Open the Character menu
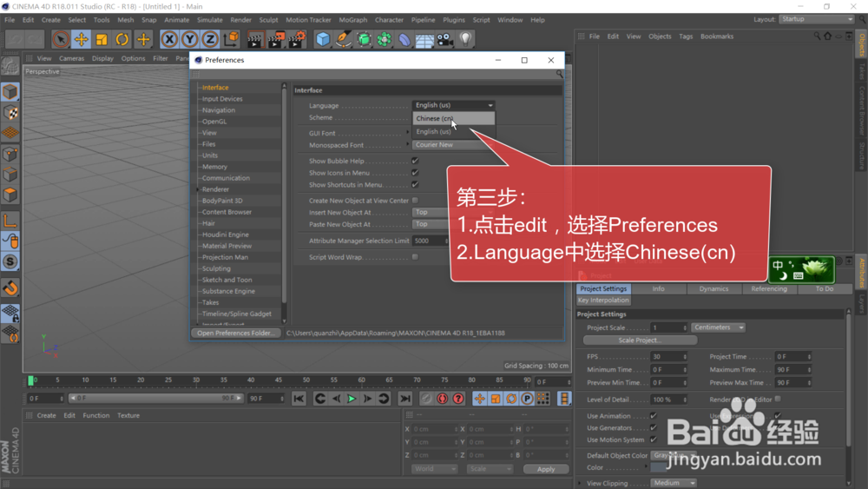Screen dimensions: 868x489 coord(389,20)
